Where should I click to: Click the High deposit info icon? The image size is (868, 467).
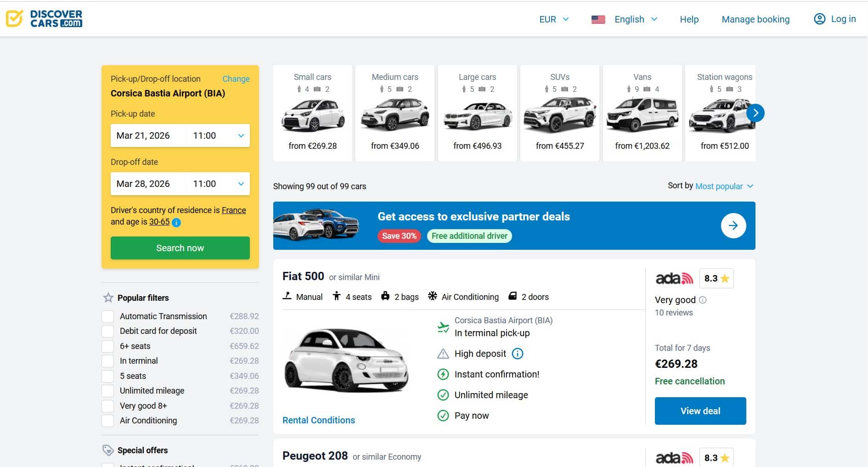[x=518, y=354]
